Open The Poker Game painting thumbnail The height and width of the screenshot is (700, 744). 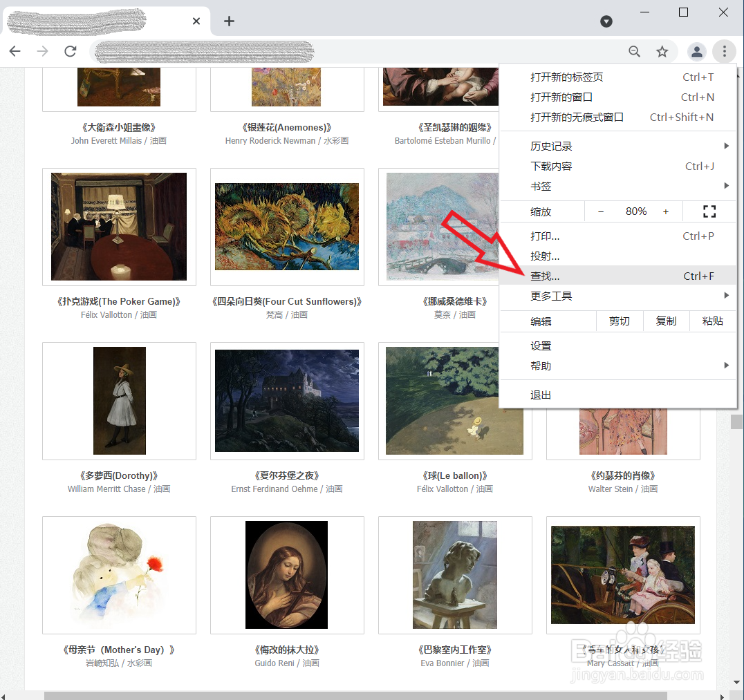(119, 227)
